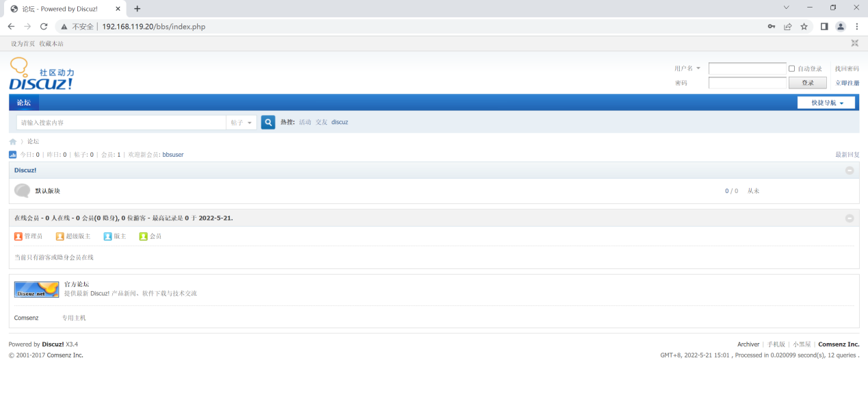Open the Chrome profile avatar icon
The height and width of the screenshot is (417, 868).
click(x=841, y=27)
